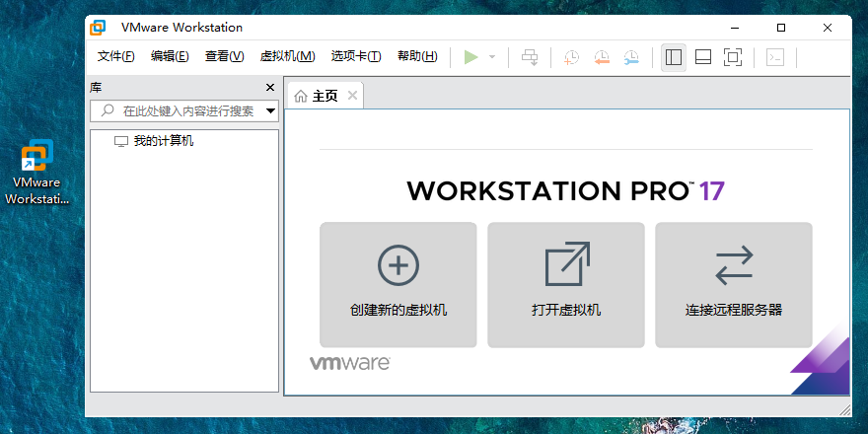The height and width of the screenshot is (434, 868).
Task: Close the 库 library panel
Action: [270, 88]
